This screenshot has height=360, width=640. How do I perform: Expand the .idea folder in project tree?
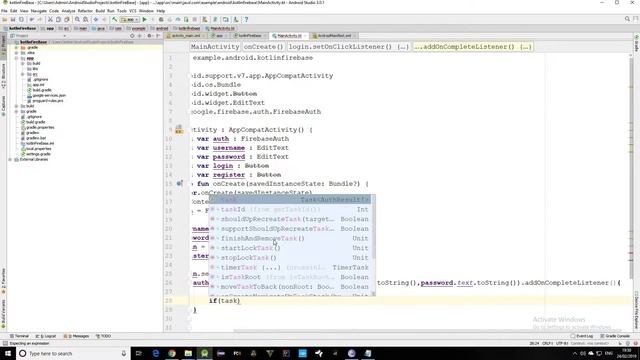click(x=17, y=53)
